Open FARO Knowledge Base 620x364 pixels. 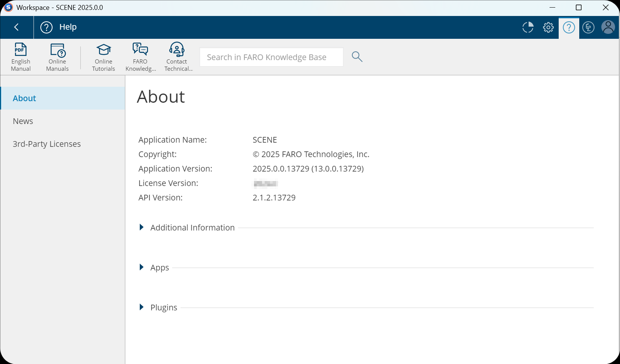point(141,57)
